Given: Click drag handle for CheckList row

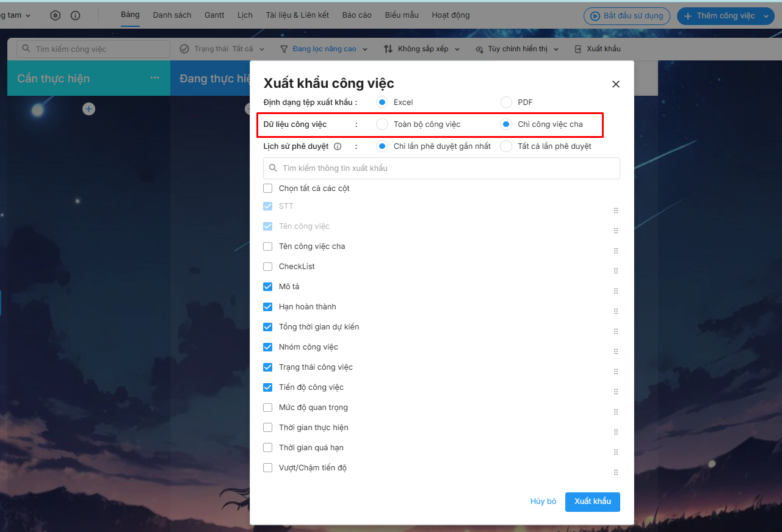Looking at the screenshot, I should (x=616, y=271).
